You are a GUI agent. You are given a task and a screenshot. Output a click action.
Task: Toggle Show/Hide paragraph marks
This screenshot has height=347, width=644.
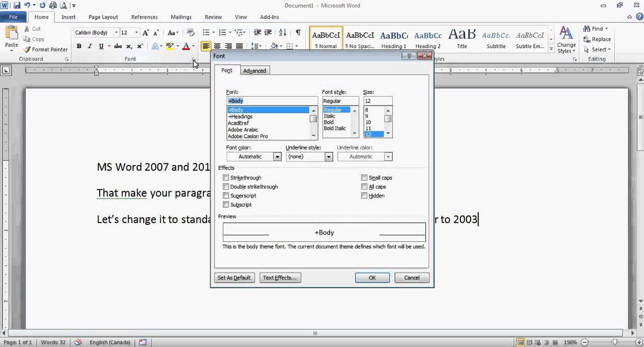pos(298,33)
